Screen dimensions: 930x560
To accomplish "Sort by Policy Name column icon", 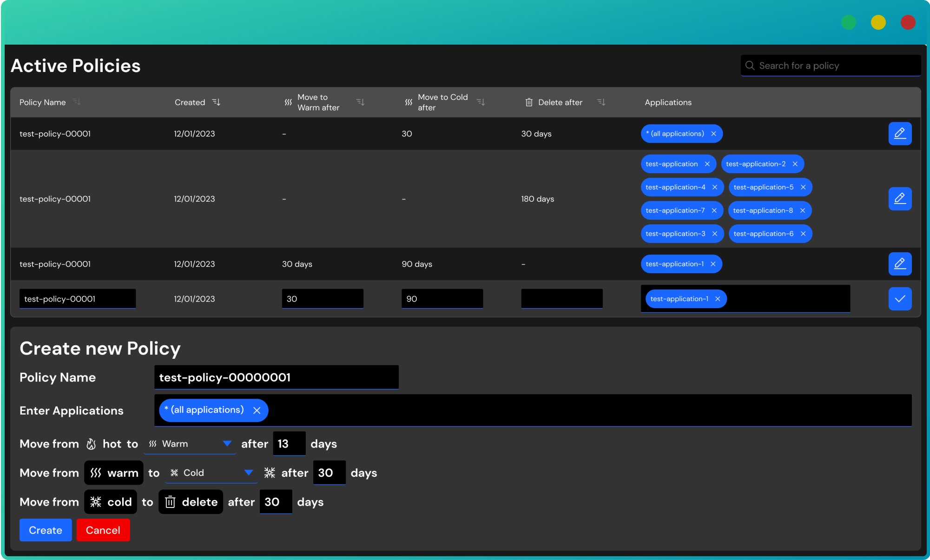I will [x=77, y=101].
